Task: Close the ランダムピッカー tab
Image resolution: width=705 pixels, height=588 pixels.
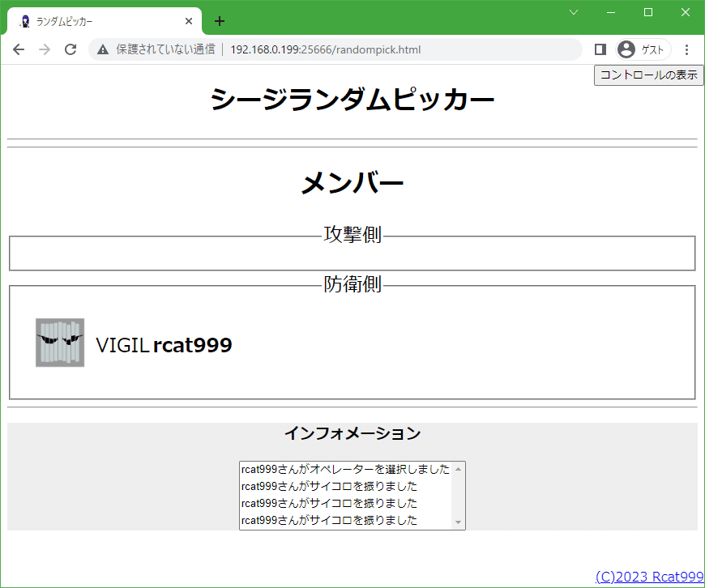Action: (189, 21)
